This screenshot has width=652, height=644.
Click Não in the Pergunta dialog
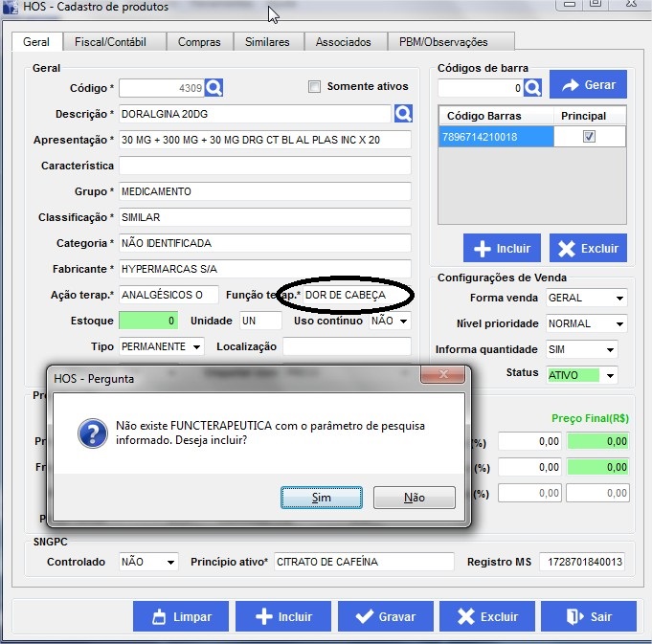coord(414,498)
